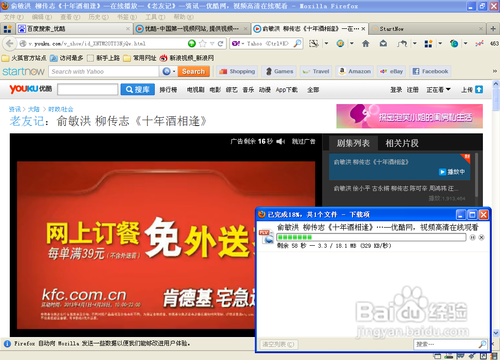500x360 pixels.
Task: Click the Firefox info icon in notification bar
Action: (x=7, y=343)
